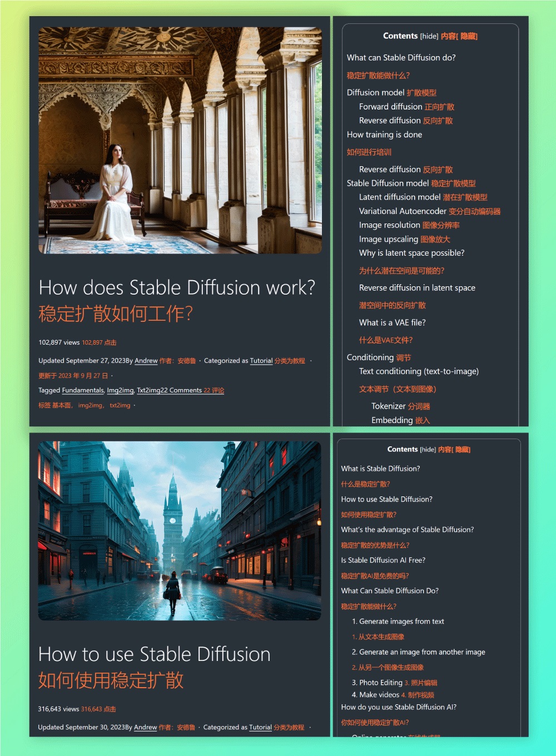Open Tutorial category in the September 30 article
The image size is (556, 756).
260,727
